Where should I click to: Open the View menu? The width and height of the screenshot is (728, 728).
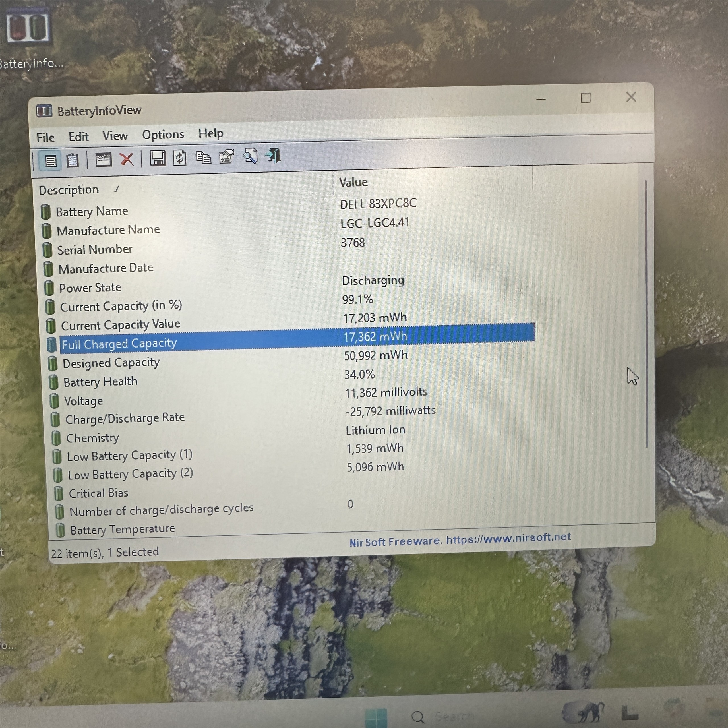coord(115,136)
